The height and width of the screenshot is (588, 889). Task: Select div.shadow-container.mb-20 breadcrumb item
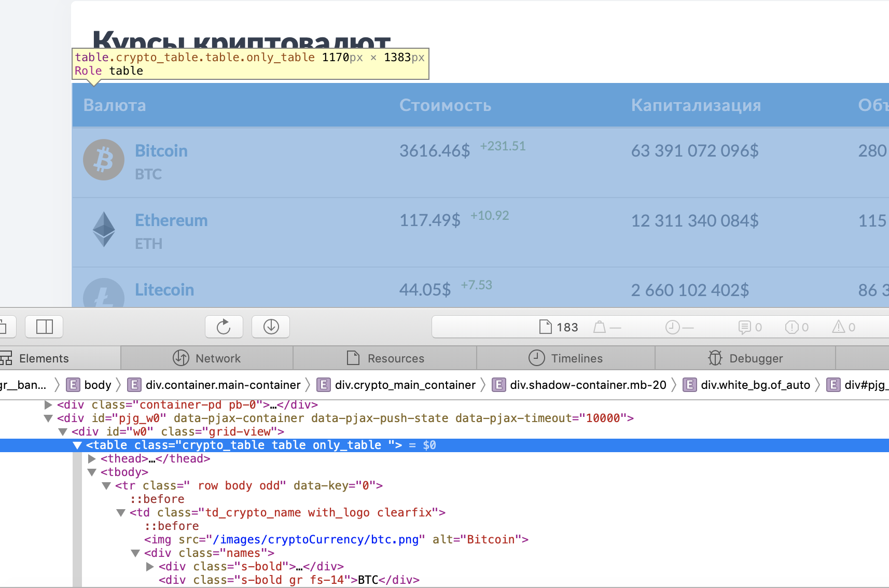point(579,385)
